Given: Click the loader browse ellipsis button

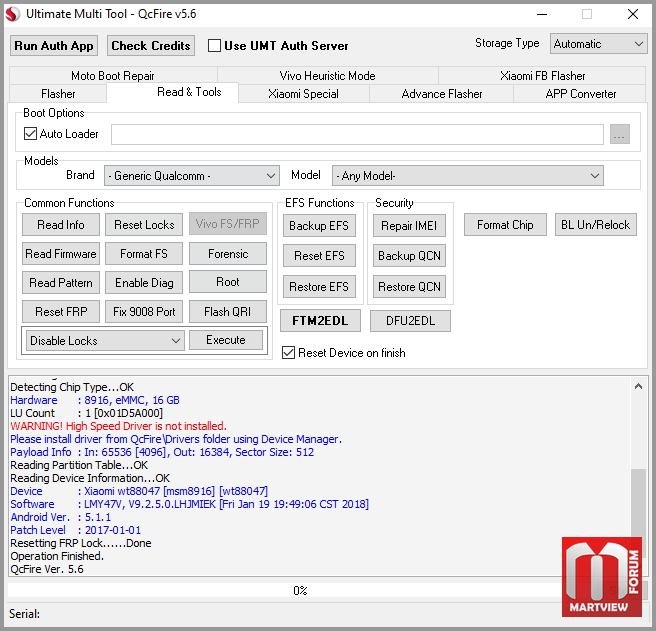Looking at the screenshot, I should pos(620,134).
